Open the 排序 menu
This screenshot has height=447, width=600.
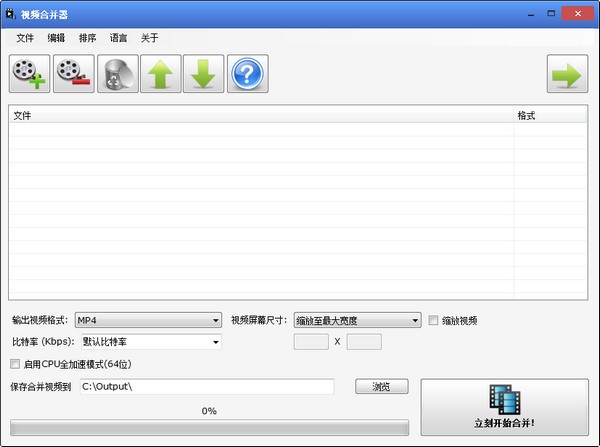pos(88,38)
